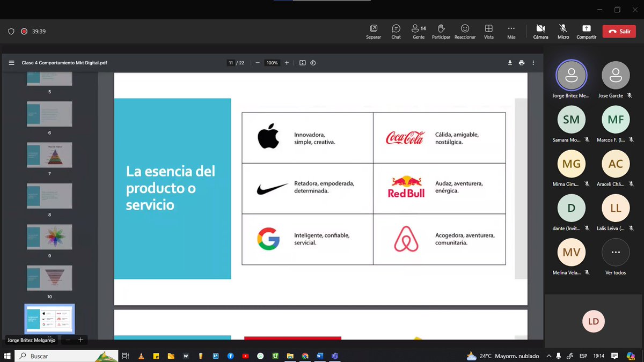The width and height of the screenshot is (644, 362).
Task: Select page 10 funnel thumbnail
Action: [x=49, y=278]
